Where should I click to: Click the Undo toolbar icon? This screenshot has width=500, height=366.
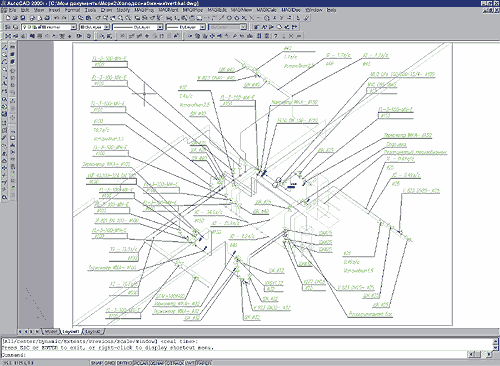pos(56,18)
